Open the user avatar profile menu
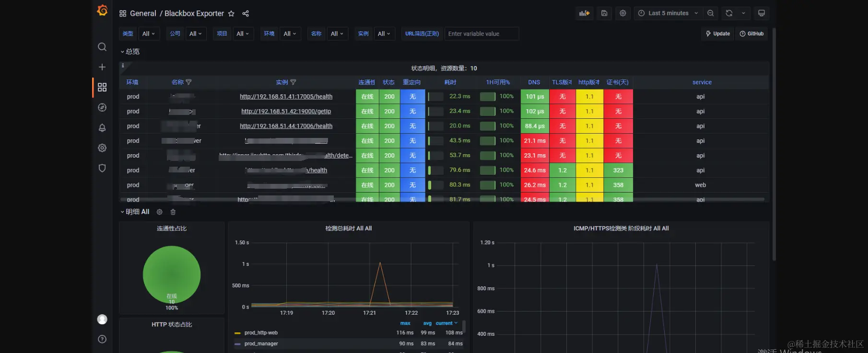 [102, 319]
